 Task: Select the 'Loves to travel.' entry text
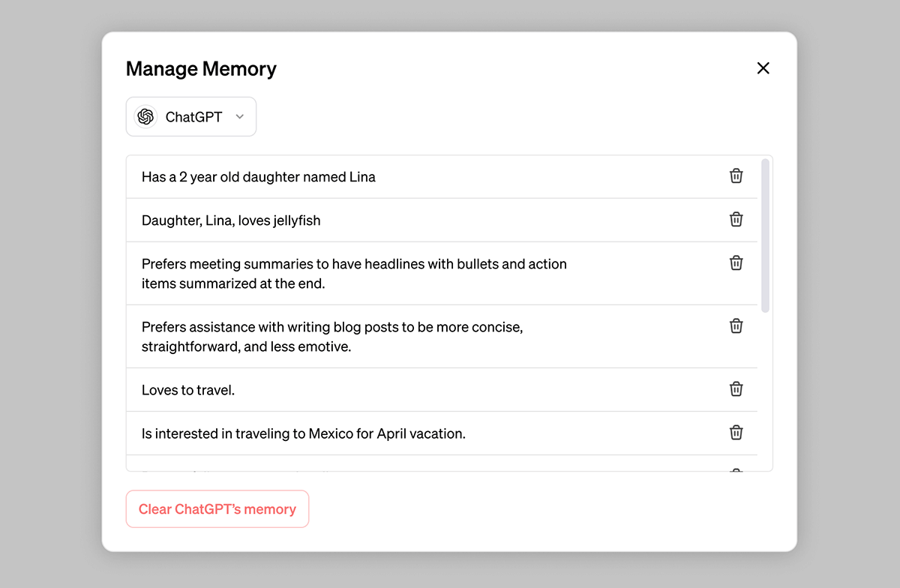[x=188, y=390]
